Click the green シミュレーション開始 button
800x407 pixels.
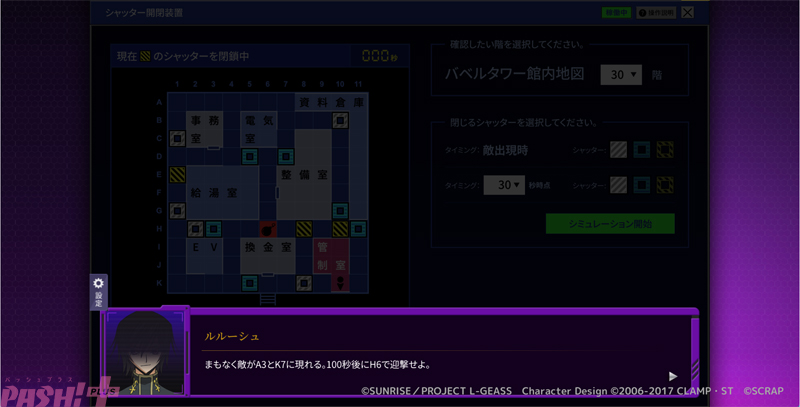click(x=609, y=224)
